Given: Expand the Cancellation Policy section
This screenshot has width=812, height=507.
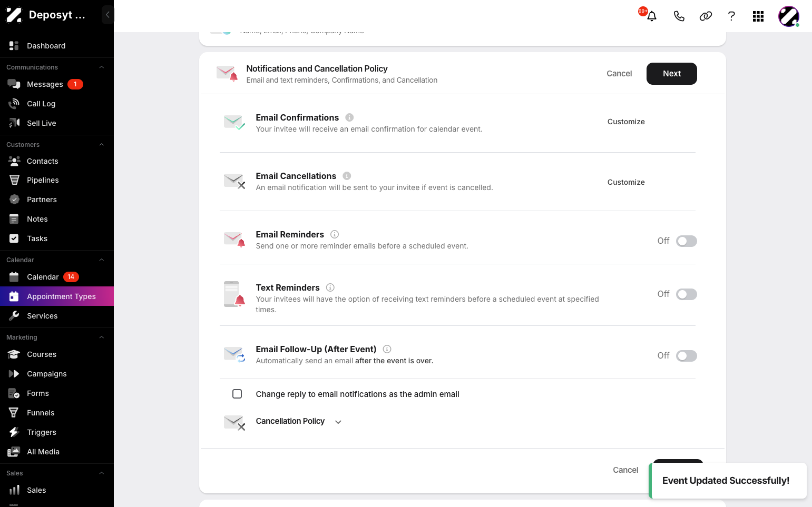Looking at the screenshot, I should pyautogui.click(x=338, y=422).
